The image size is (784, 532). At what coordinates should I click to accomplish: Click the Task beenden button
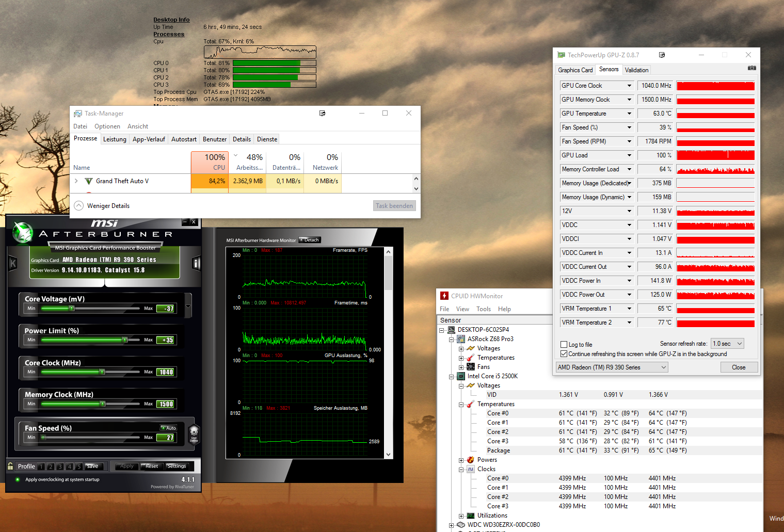394,206
